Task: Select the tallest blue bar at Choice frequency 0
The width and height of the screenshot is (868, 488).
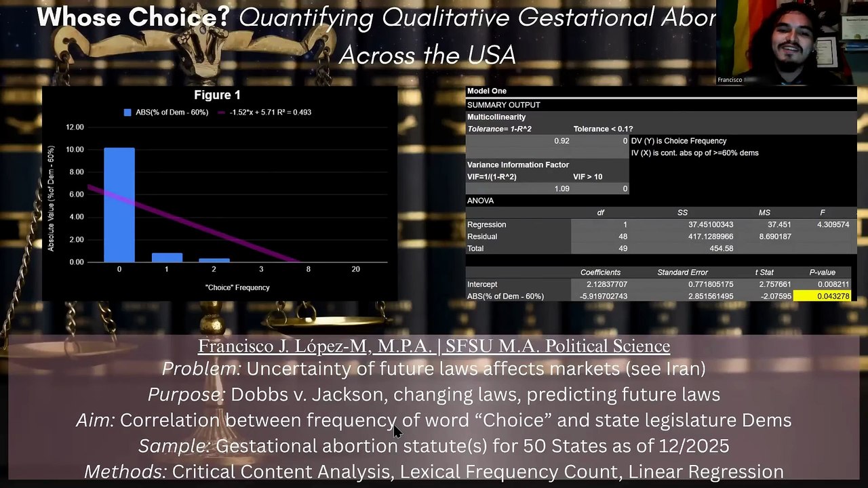Action: [119, 205]
